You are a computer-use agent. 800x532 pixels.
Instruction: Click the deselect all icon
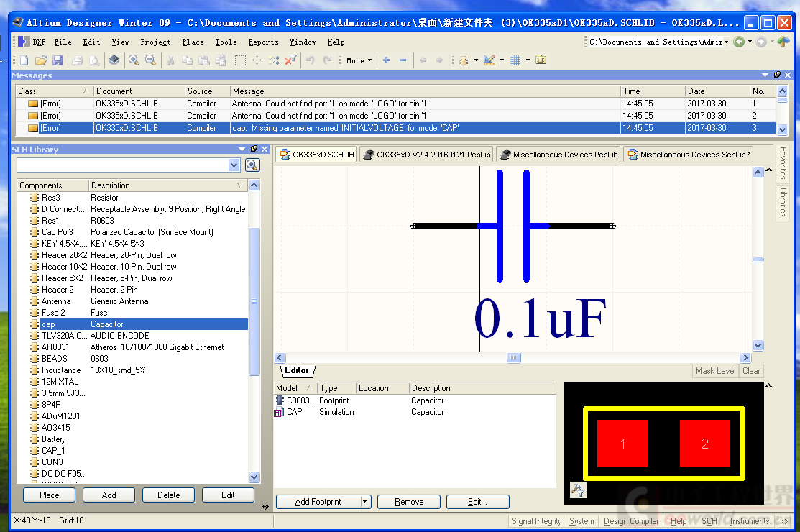coord(274,60)
